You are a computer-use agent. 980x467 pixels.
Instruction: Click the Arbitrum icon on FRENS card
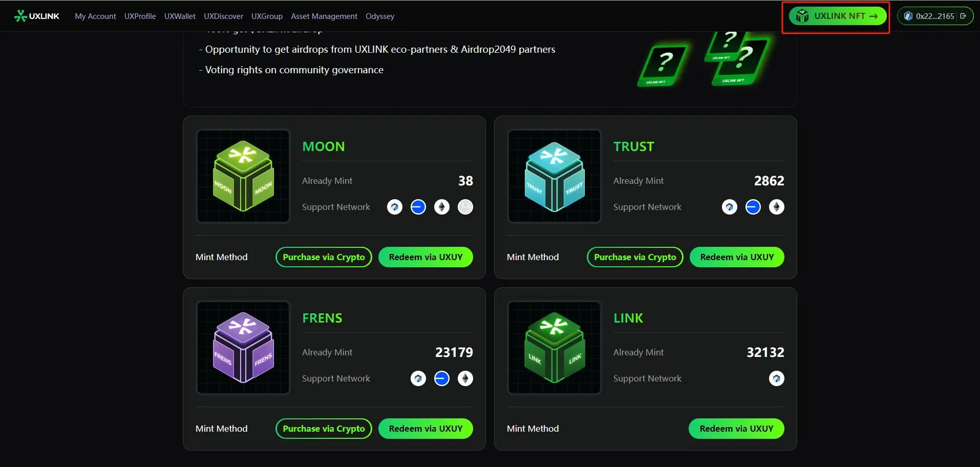[x=418, y=378]
